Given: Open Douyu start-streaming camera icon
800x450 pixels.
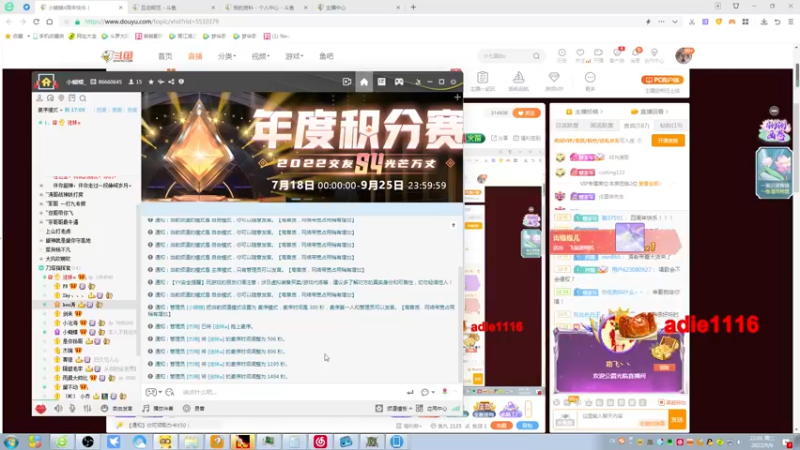Looking at the screenshot, I should pyautogui.click(x=598, y=55).
